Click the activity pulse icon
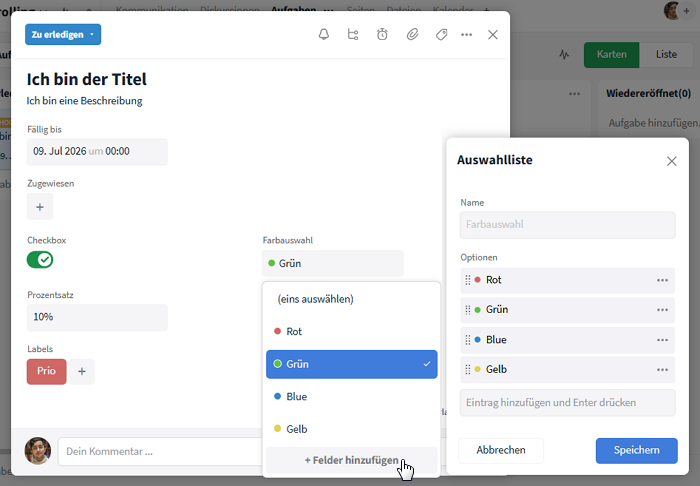This screenshot has height=486, width=700. click(x=564, y=54)
